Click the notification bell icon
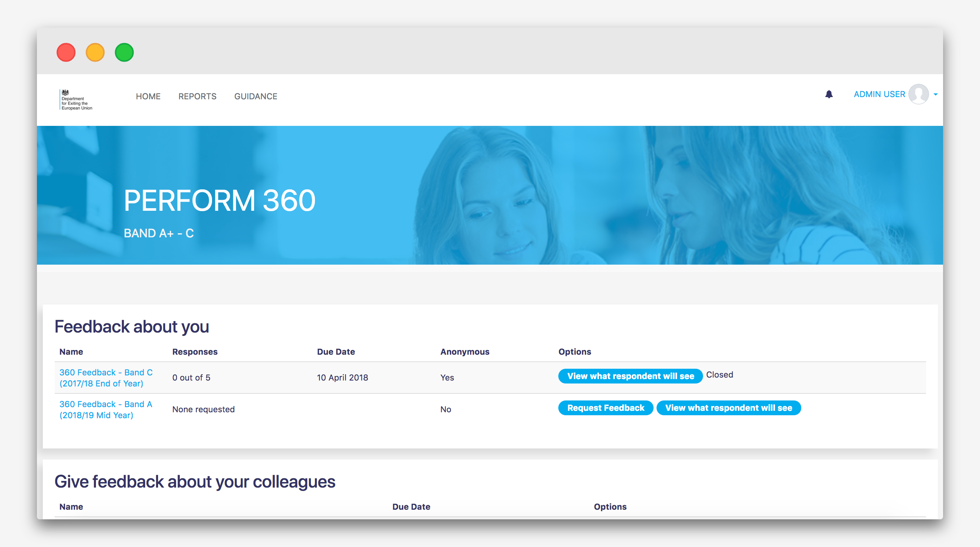 829,94
